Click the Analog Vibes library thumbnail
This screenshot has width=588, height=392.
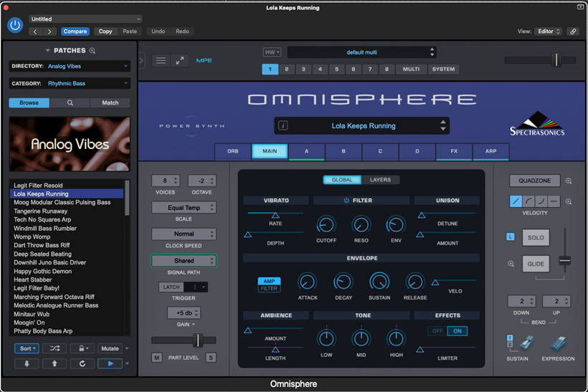coord(70,144)
